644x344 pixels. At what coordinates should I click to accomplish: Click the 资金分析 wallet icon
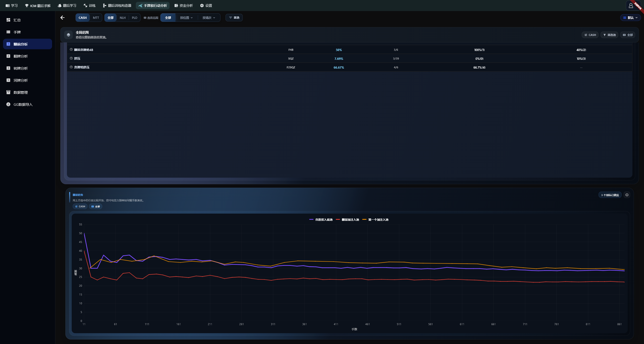coord(176,6)
